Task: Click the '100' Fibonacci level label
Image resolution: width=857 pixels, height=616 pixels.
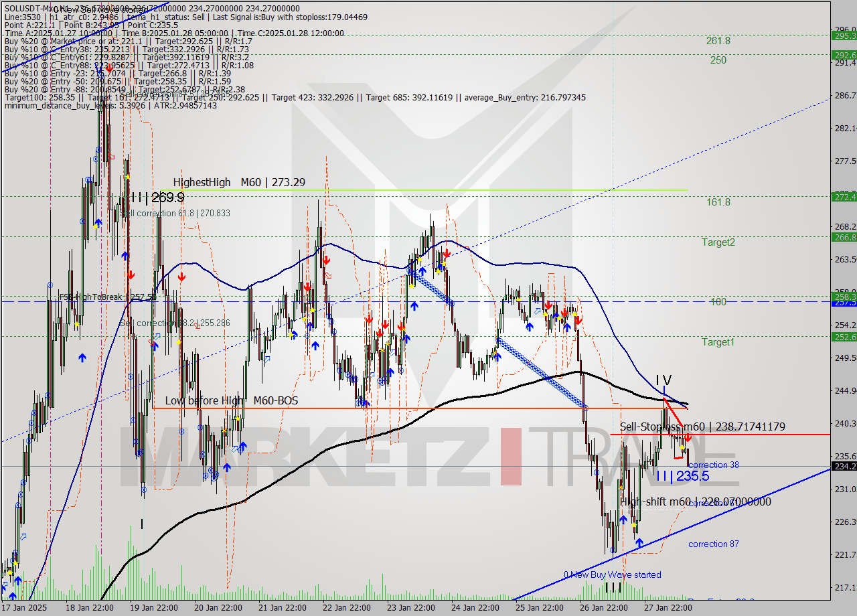Action: (x=718, y=302)
